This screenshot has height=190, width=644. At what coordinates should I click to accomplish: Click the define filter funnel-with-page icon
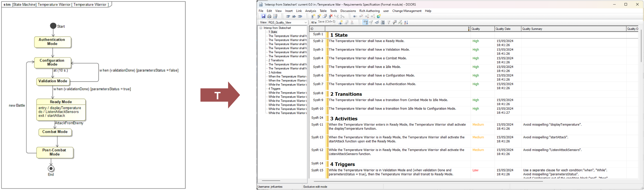pyautogui.click(x=394, y=23)
